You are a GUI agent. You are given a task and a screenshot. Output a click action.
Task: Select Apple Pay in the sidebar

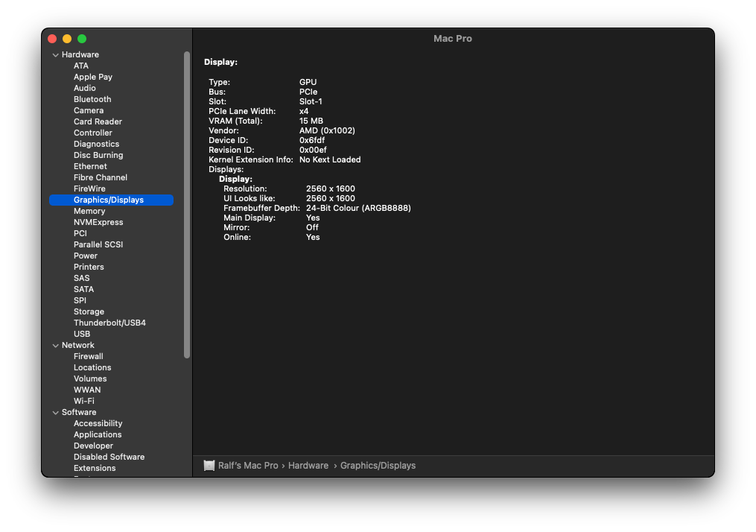93,77
